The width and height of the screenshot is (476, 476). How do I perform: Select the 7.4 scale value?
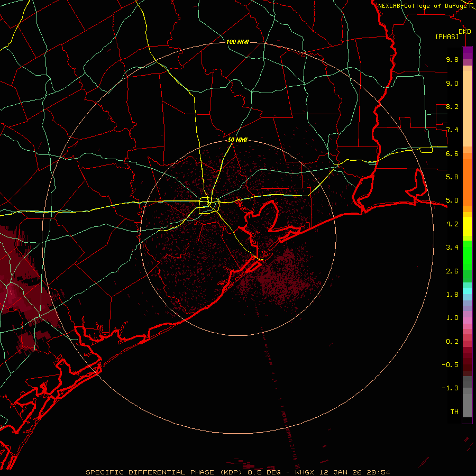(452, 130)
